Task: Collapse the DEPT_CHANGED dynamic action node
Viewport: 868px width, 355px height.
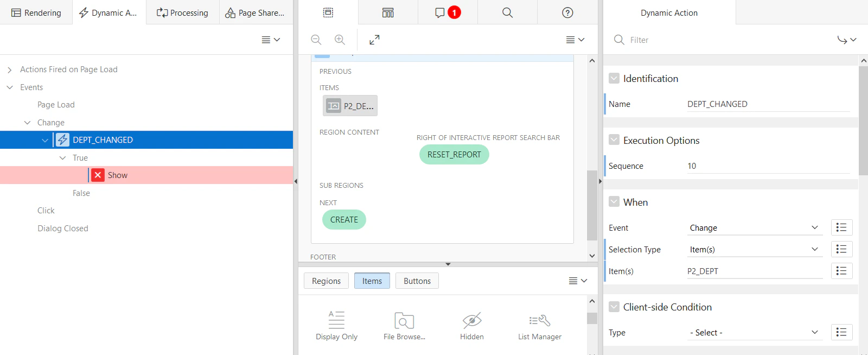Action: point(45,140)
